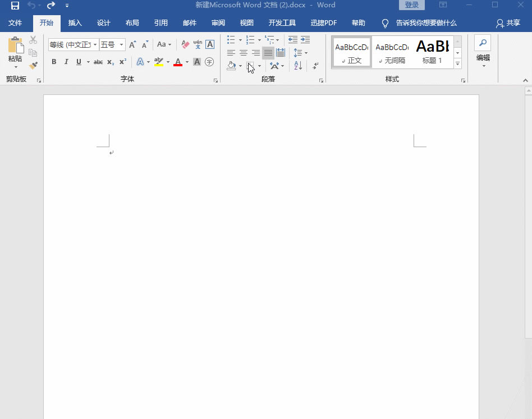The image size is (532, 419).
Task: Toggle Strikethrough formatting
Action: coord(98,62)
